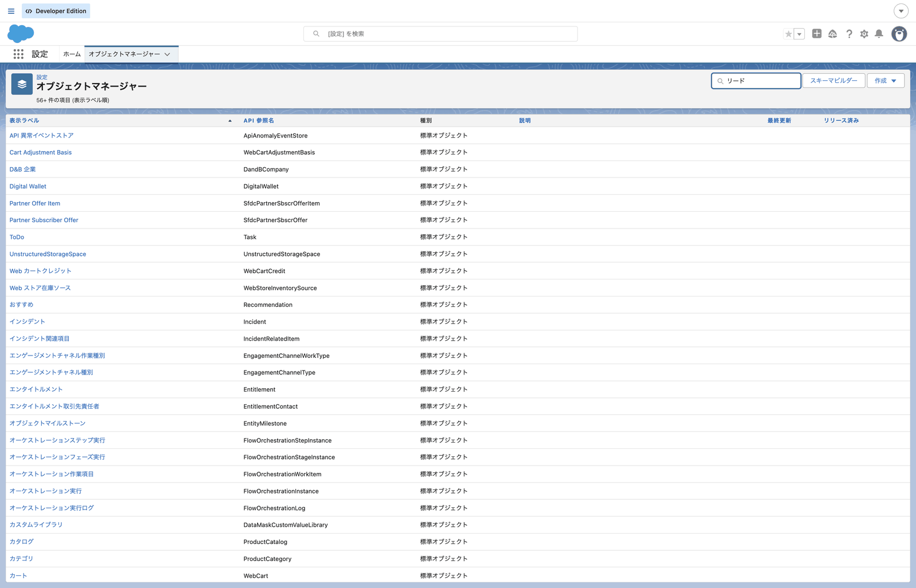
Task: Open the オーケストレーション実行ログ object
Action: pos(52,508)
